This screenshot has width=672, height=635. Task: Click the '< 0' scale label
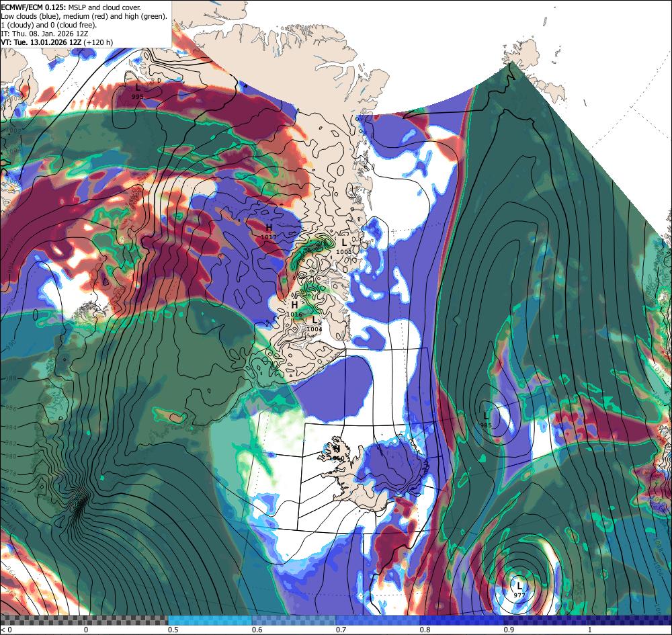[5, 630]
